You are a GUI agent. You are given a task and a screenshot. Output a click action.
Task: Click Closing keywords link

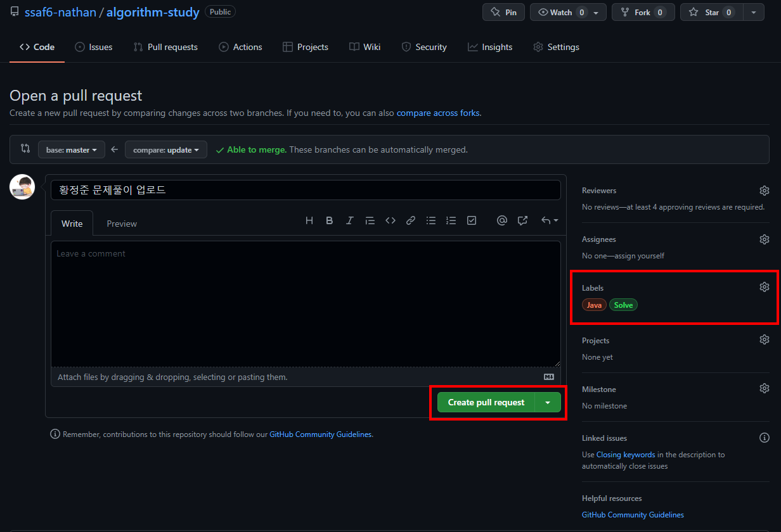[626, 455]
